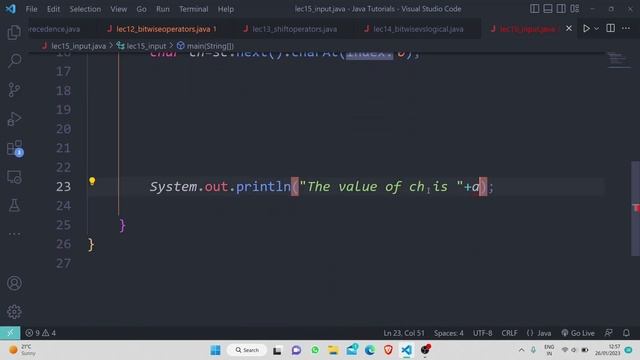Viewport: 640px width, 360px height.
Task: Open the Search view in activity bar
Action: pyautogui.click(x=14, y=61)
